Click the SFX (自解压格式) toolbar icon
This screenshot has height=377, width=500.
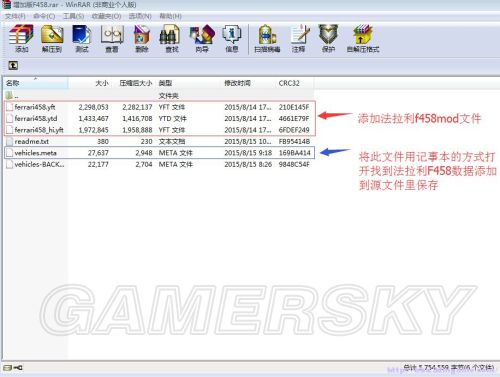click(363, 35)
